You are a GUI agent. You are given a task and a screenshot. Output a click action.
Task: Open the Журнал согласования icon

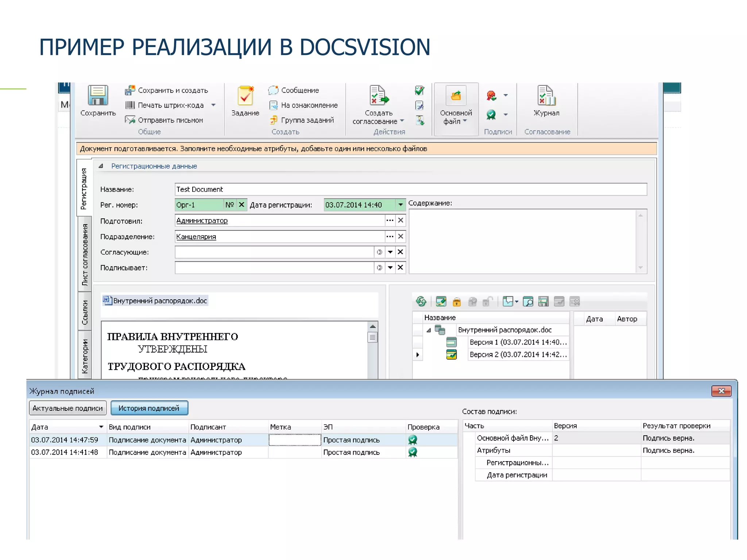(546, 96)
